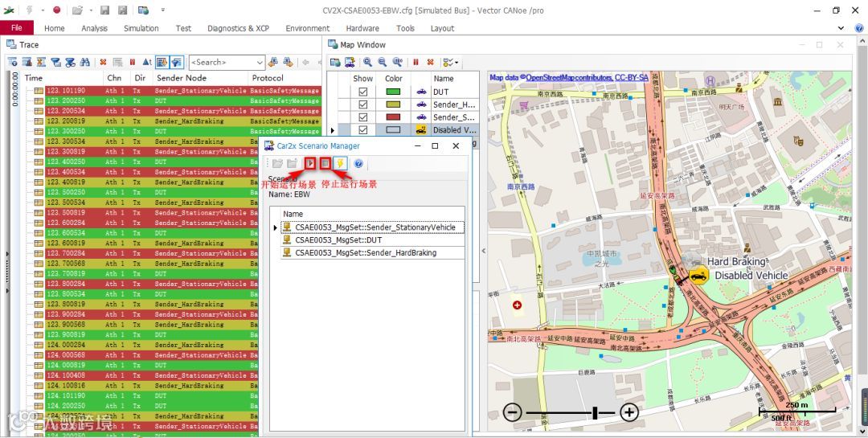The width and height of the screenshot is (868, 438).
Task: Collapse the ribbon with top-right chevron
Action: point(841,28)
